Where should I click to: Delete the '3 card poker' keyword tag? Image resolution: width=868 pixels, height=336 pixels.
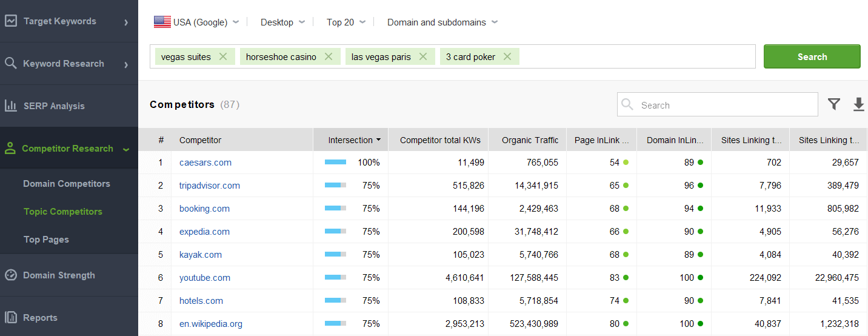[507, 56]
